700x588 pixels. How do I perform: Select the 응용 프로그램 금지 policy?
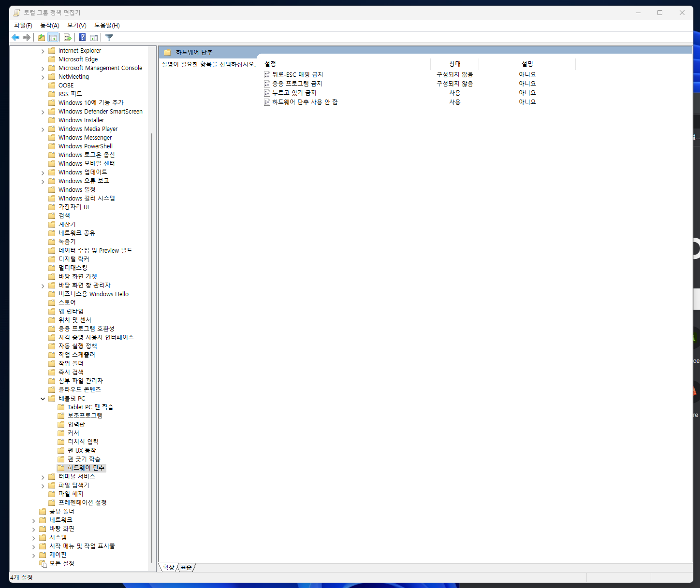pos(297,84)
